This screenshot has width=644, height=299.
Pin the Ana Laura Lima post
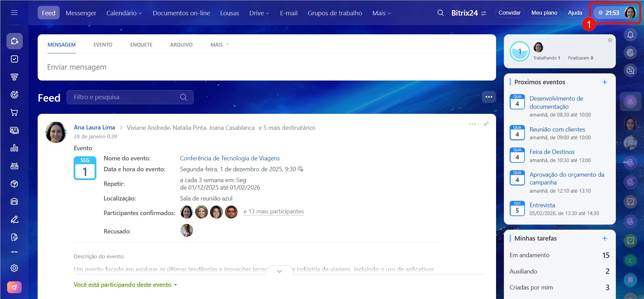click(x=486, y=124)
